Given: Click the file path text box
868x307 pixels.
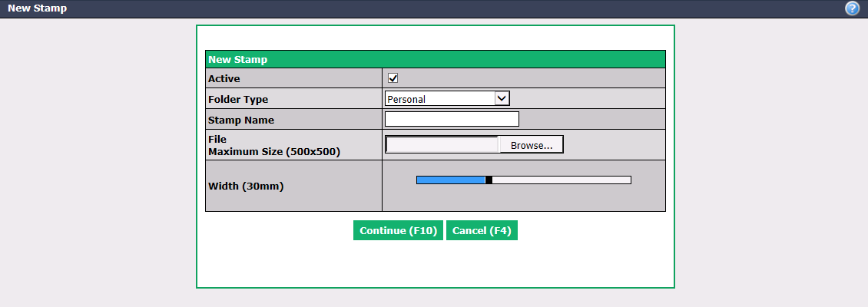Looking at the screenshot, I should pyautogui.click(x=442, y=144).
